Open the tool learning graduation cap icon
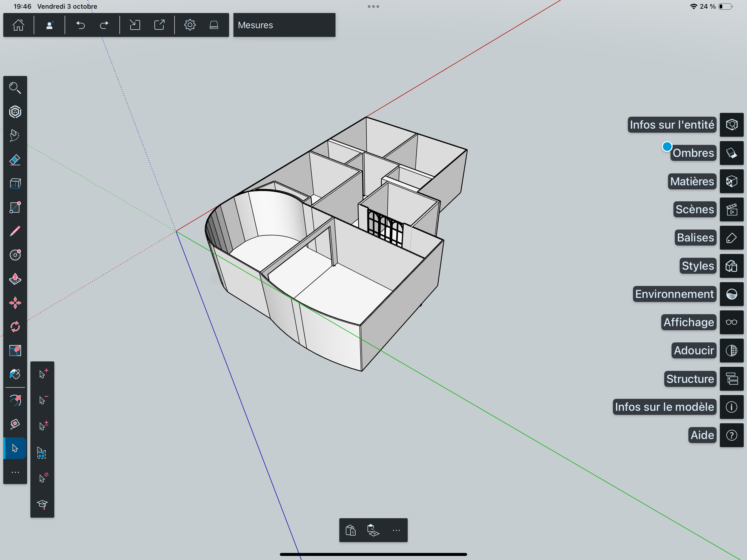The image size is (747, 560). (43, 504)
